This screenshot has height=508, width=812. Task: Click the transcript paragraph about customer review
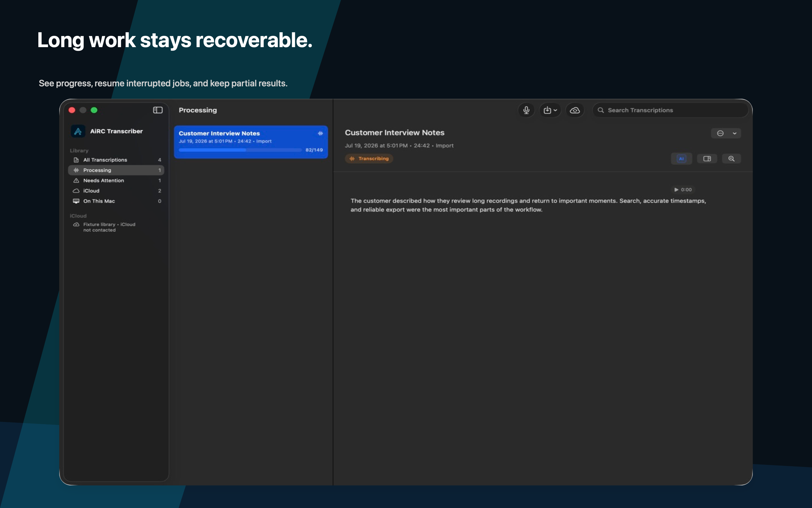click(x=528, y=205)
